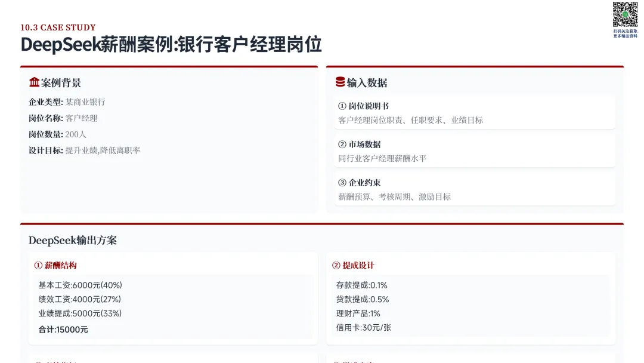Select the 企业约束 input data card
644x363 pixels.
475,189
